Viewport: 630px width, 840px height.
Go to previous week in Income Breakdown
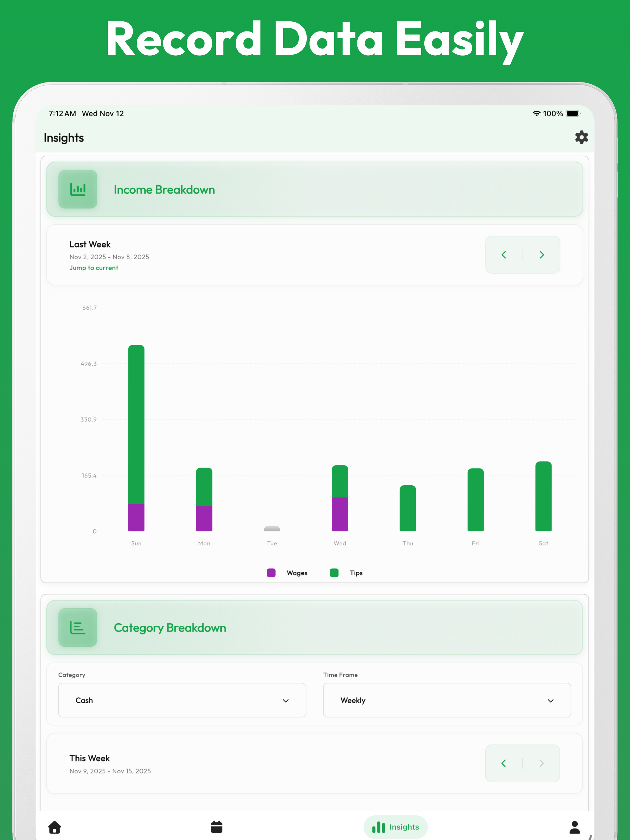(504, 255)
